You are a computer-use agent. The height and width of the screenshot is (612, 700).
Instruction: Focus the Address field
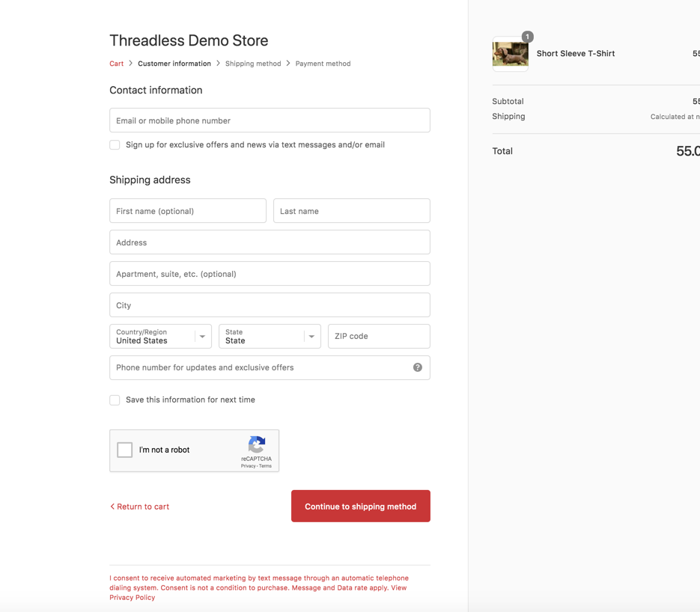(270, 242)
